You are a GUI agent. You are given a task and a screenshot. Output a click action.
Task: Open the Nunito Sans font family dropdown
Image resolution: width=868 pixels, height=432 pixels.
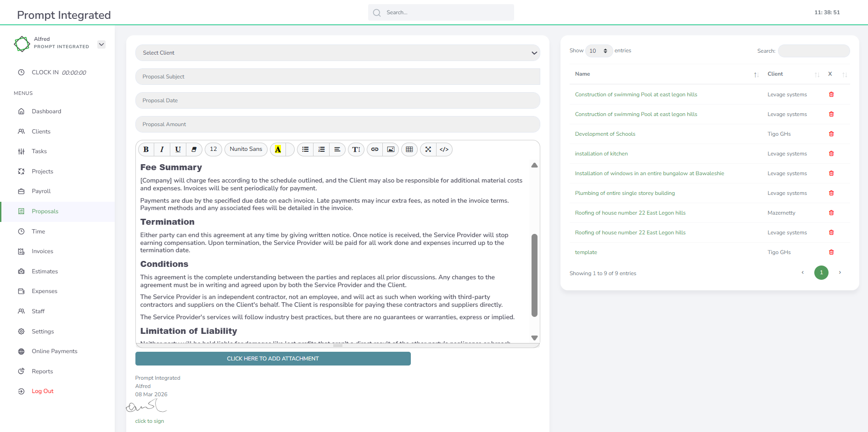coord(246,150)
